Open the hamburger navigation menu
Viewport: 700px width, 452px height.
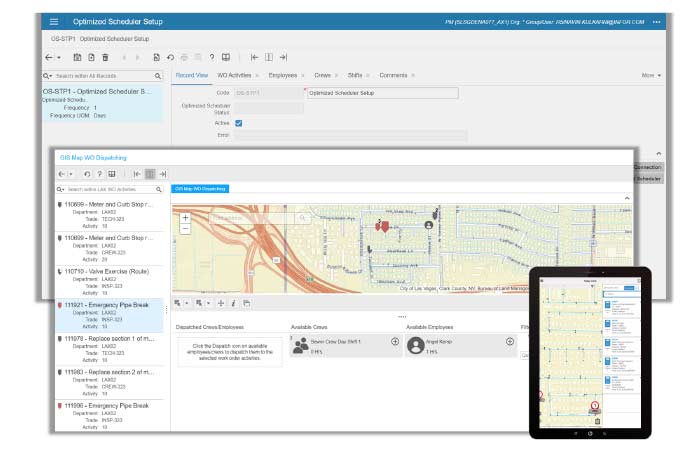pos(53,21)
